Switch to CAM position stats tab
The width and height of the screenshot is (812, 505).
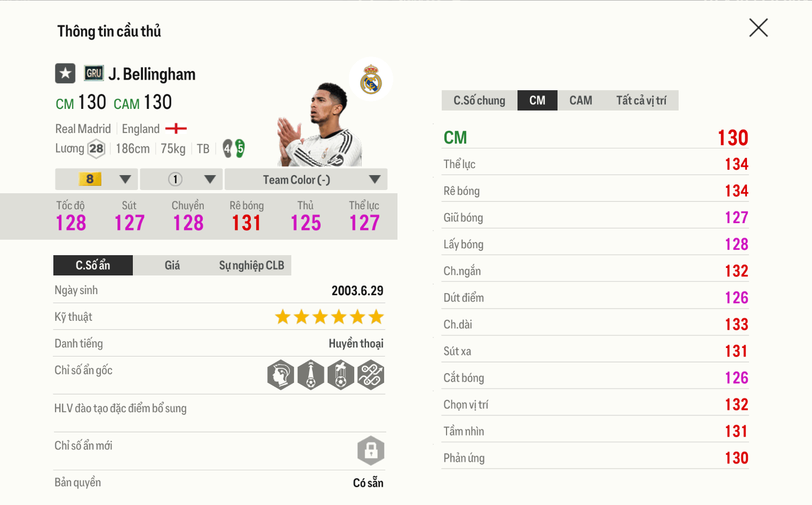tap(580, 100)
